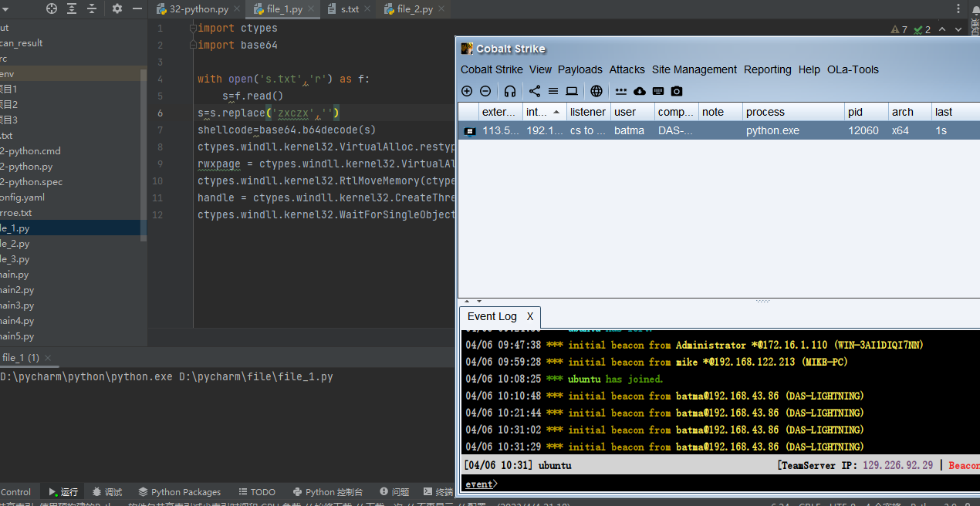Open the Payloads menu
The height and width of the screenshot is (506, 980).
point(580,69)
